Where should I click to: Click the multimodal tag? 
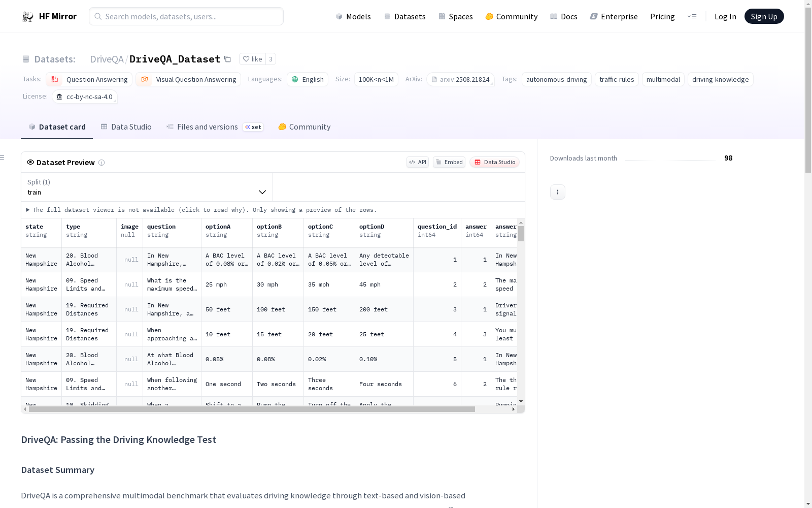pyautogui.click(x=663, y=79)
